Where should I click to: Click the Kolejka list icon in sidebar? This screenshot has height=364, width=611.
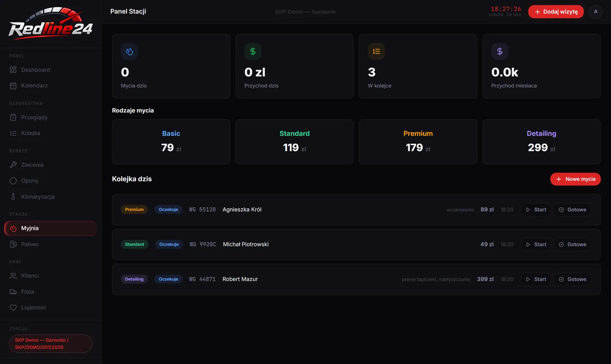coord(13,133)
